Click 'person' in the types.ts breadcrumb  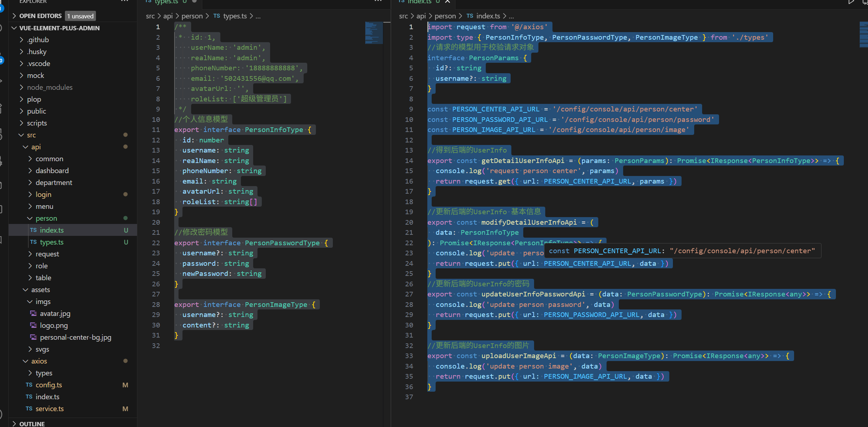[192, 16]
